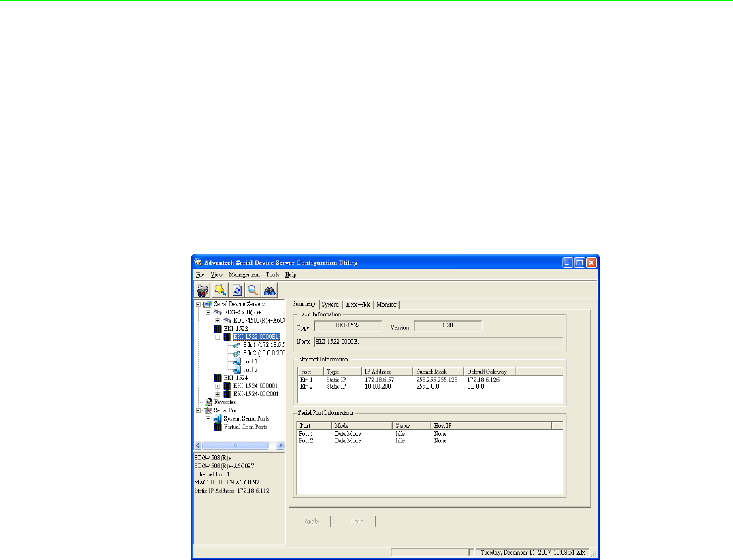Collapse the EKI-1522 group node
The image size is (733, 560).
pyautogui.click(x=208, y=329)
